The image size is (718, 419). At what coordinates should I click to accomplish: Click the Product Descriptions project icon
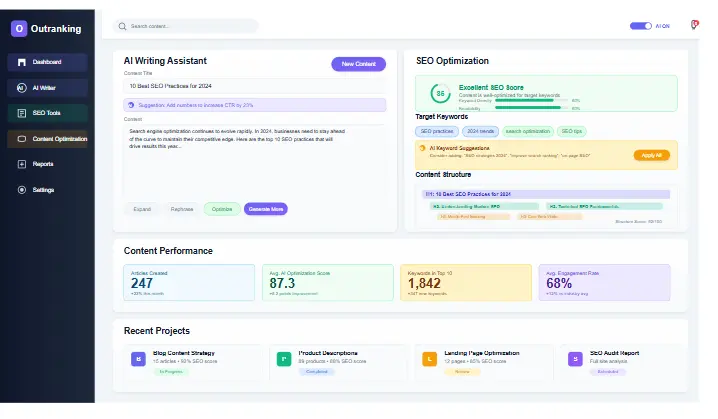(x=284, y=359)
